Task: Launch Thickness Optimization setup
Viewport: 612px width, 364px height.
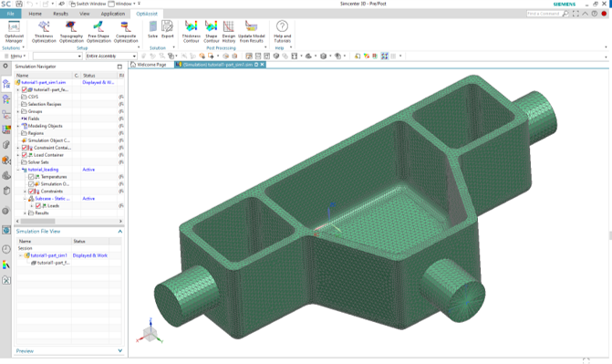Action: [x=44, y=32]
